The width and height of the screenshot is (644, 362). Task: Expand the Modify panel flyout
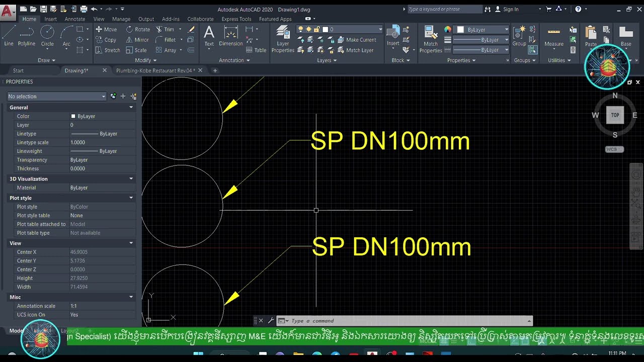[146, 60]
